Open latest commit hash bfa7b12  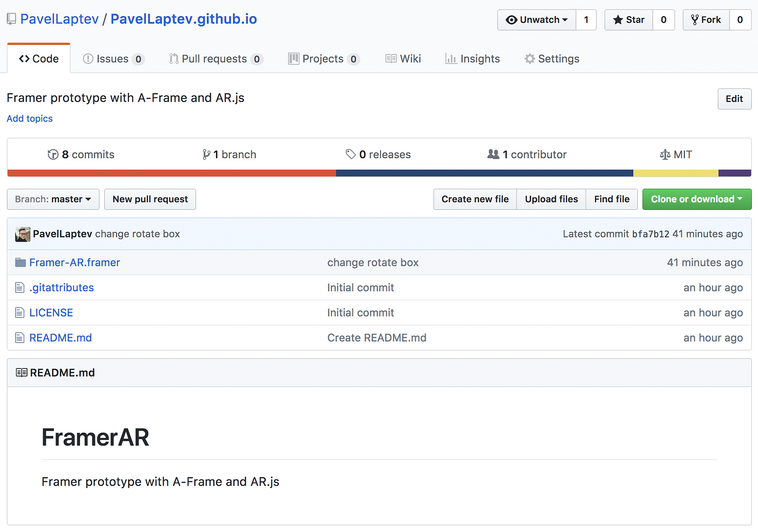tap(650, 234)
